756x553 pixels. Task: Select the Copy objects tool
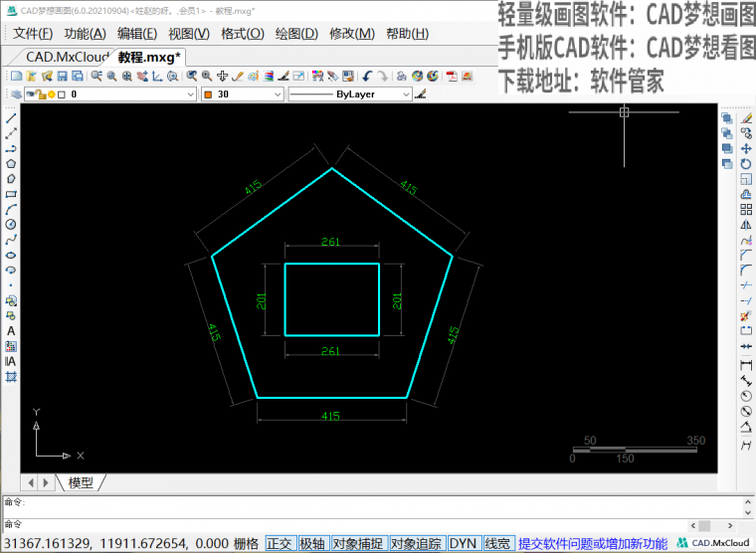(746, 133)
